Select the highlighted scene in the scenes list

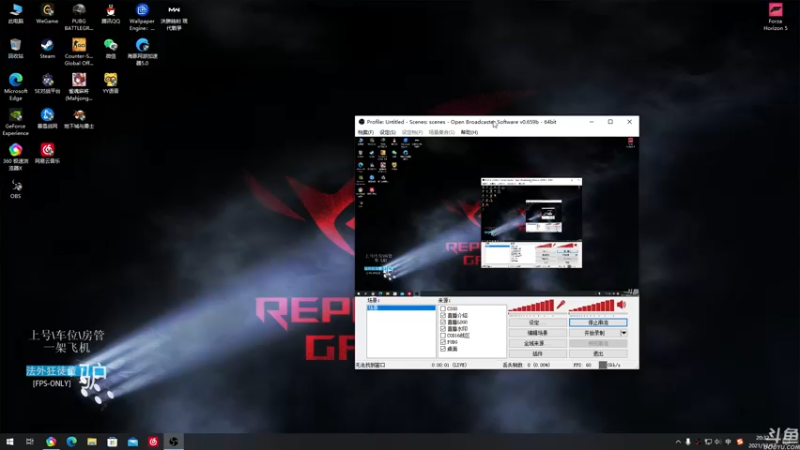click(x=401, y=308)
